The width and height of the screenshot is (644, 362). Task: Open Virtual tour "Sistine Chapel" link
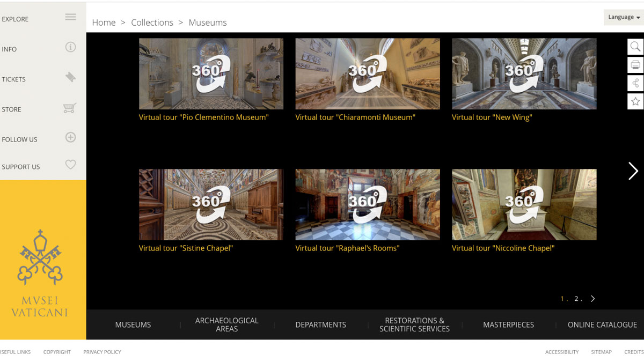point(186,248)
